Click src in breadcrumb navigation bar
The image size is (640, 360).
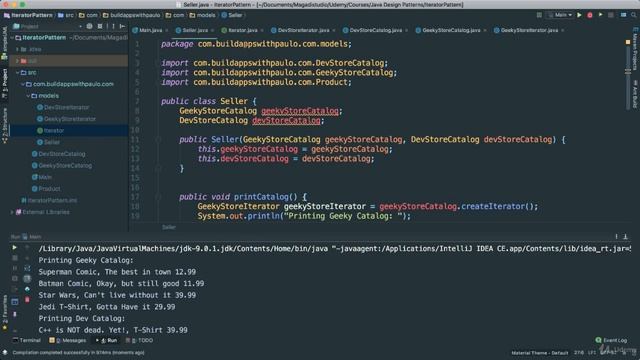(66, 15)
